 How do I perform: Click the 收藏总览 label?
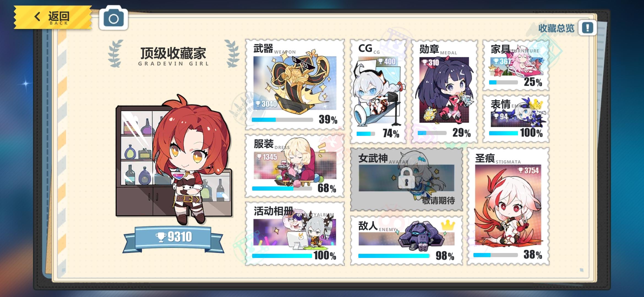(x=556, y=28)
